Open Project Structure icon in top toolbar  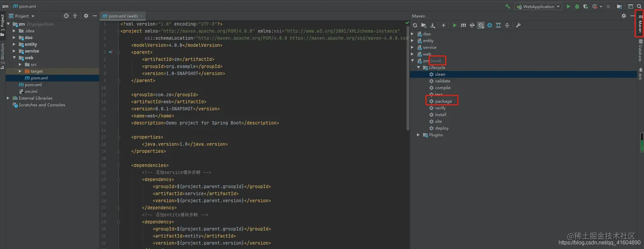click(619, 6)
